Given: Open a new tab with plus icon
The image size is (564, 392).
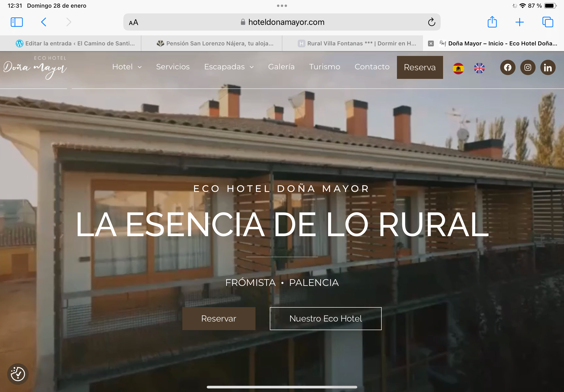Looking at the screenshot, I should tap(519, 22).
